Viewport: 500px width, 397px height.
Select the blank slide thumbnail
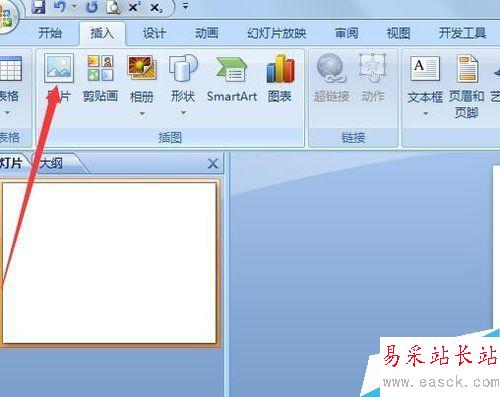109,262
